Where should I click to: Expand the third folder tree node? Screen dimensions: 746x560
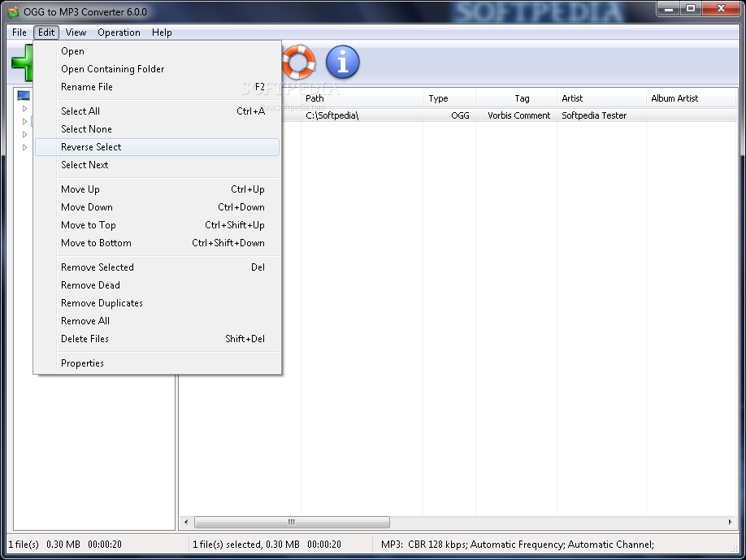click(24, 135)
